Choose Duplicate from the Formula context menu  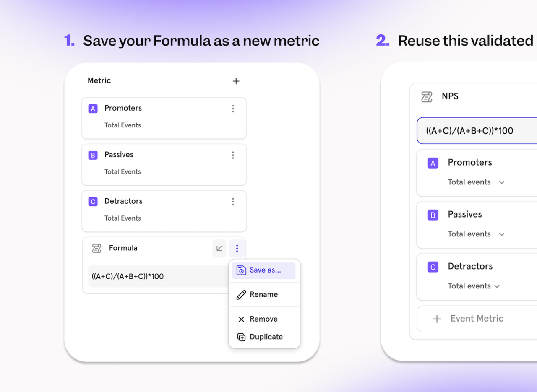tap(266, 337)
